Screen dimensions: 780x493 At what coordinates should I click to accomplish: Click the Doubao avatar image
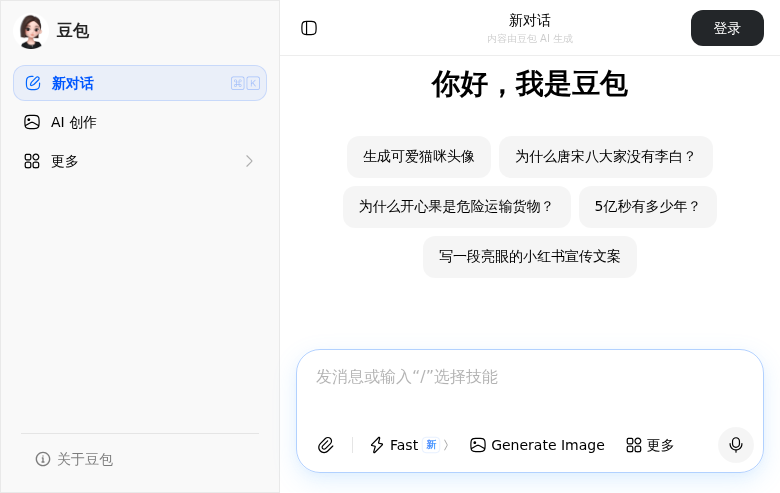point(31,31)
